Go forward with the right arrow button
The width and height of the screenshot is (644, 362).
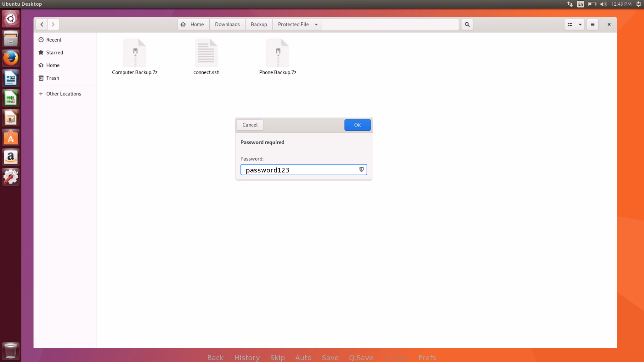pyautogui.click(x=53, y=25)
